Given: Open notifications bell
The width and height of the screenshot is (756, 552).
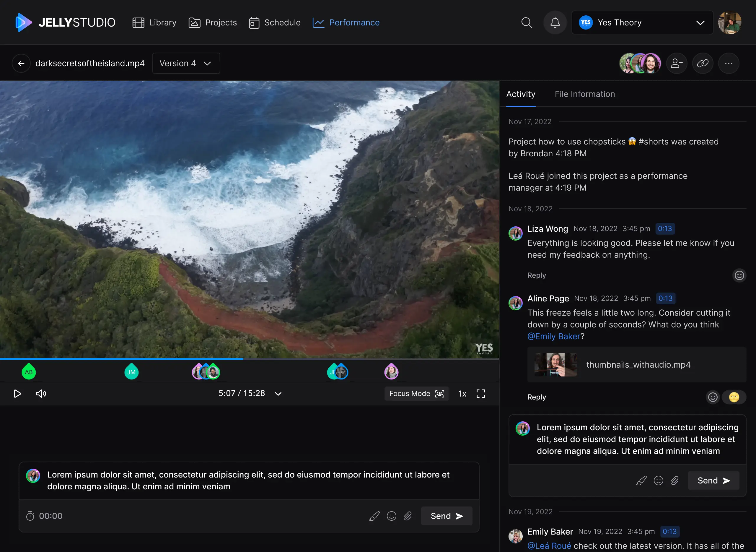Looking at the screenshot, I should point(555,22).
